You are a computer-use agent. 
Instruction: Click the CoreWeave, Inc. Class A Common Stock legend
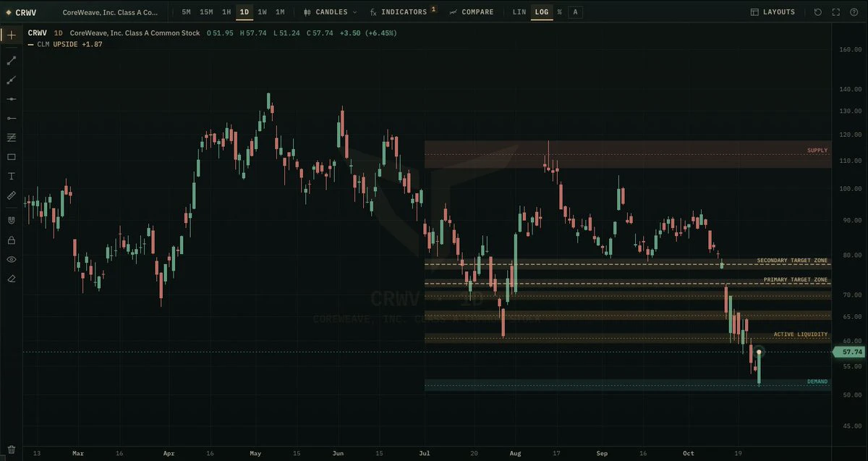point(136,33)
